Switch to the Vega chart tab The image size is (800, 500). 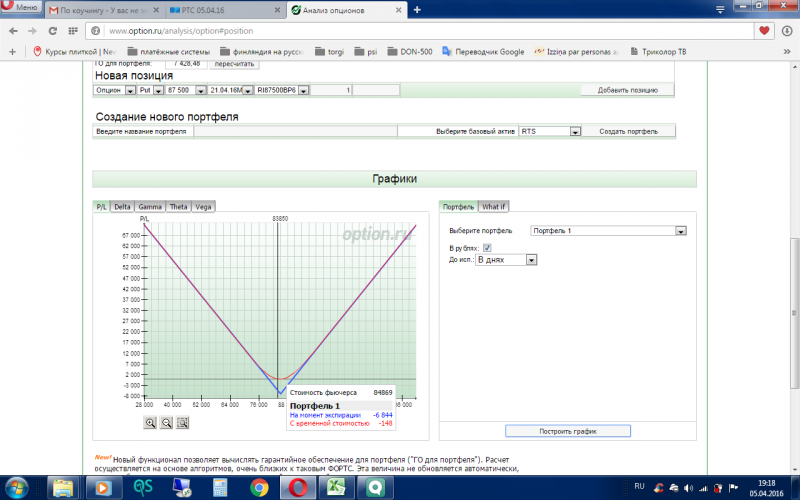click(x=203, y=207)
